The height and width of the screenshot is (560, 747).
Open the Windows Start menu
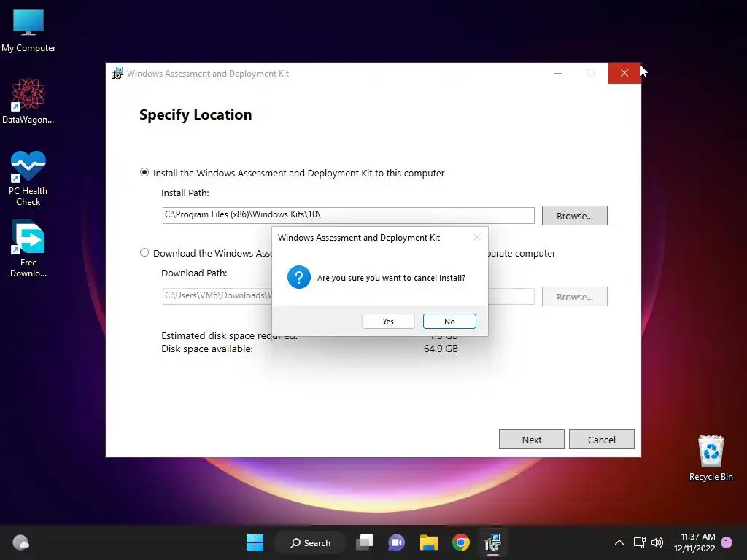click(x=255, y=542)
